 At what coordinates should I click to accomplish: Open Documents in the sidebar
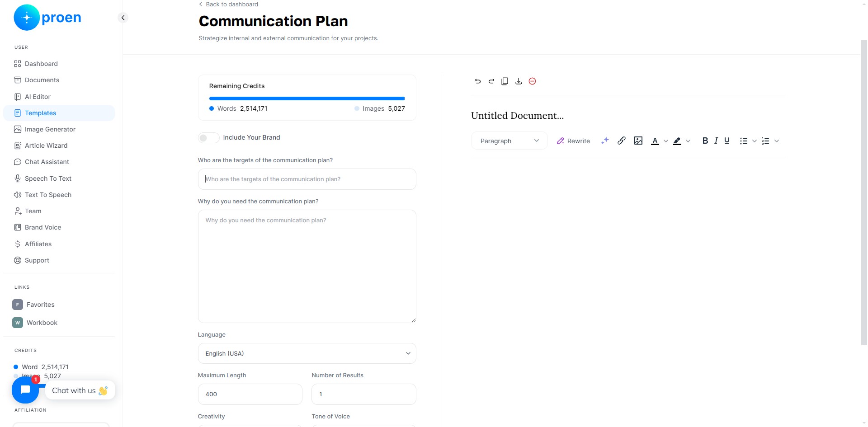point(59,80)
